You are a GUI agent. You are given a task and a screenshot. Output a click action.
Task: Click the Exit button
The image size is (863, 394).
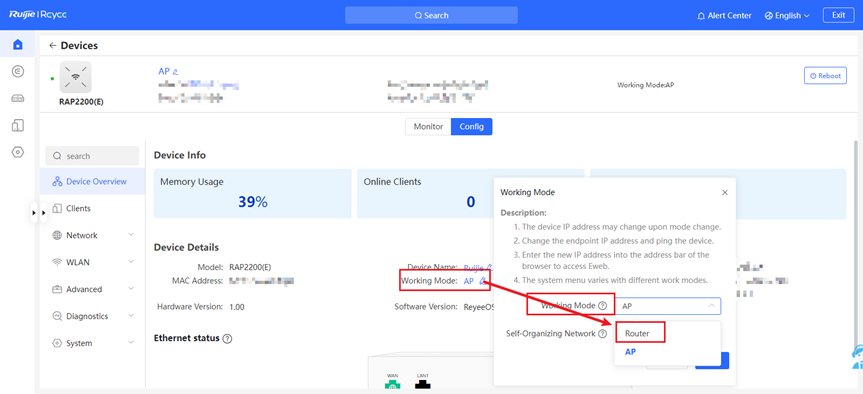pos(838,15)
